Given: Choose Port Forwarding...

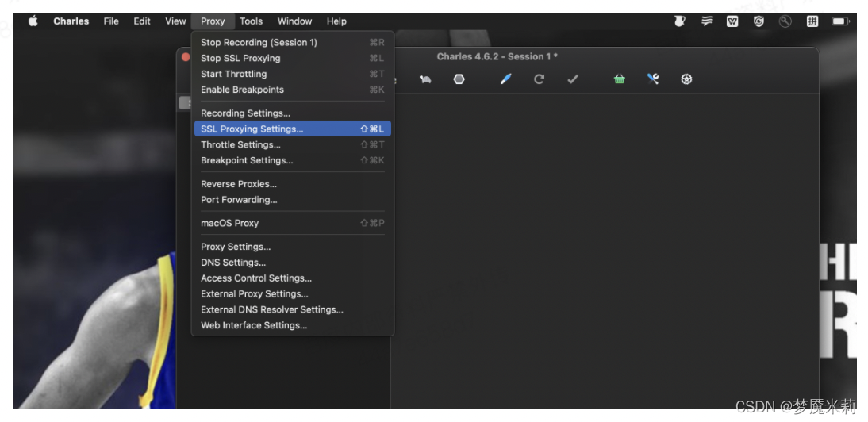Looking at the screenshot, I should [293, 200].
